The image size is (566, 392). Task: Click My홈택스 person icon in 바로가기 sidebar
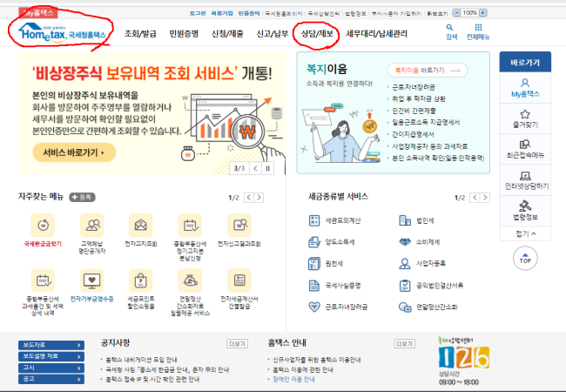525,83
